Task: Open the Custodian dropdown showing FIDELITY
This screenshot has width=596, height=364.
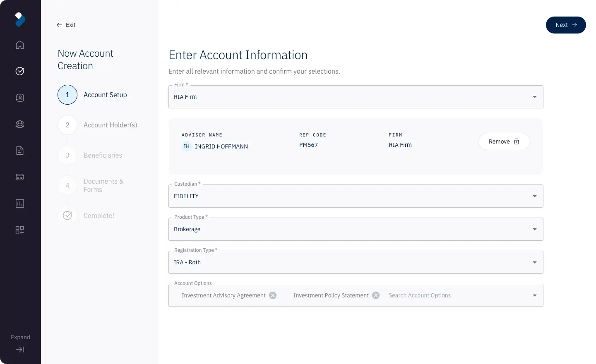Action: pyautogui.click(x=534, y=196)
